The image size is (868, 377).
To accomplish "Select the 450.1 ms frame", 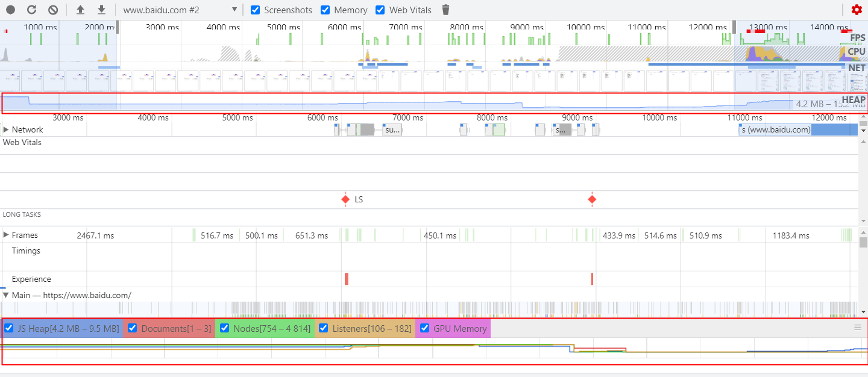I will point(440,235).
